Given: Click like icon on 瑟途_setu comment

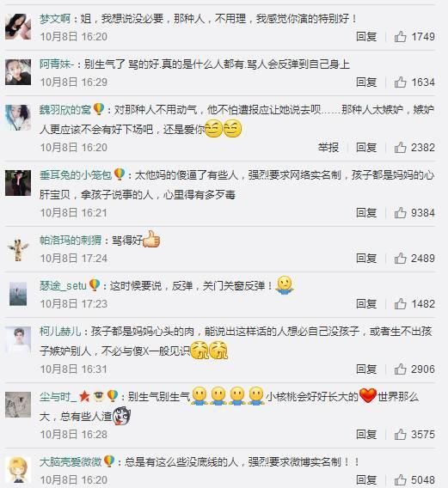Looking at the screenshot, I should (x=400, y=304).
